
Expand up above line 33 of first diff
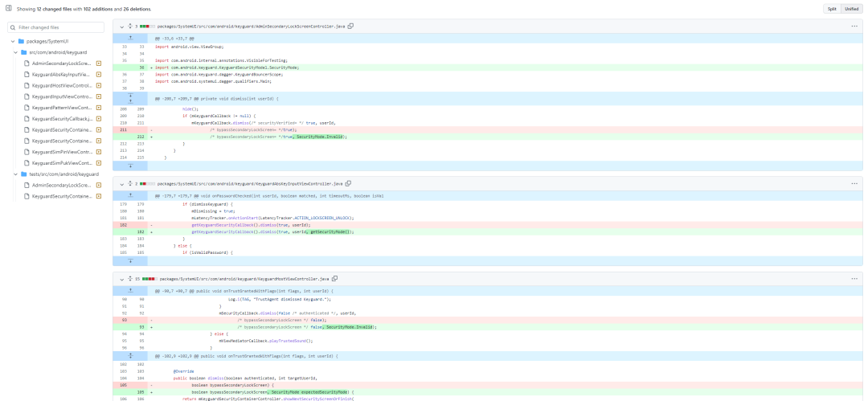pyautogui.click(x=130, y=37)
